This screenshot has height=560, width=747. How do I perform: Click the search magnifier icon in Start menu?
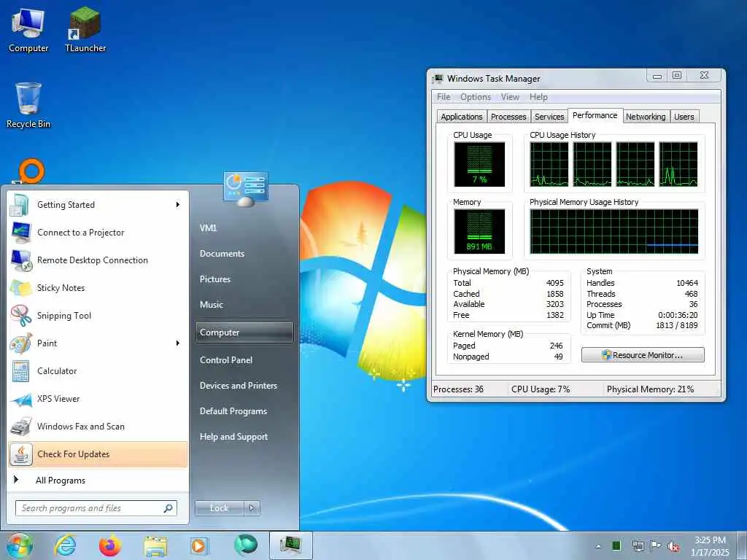(169, 508)
